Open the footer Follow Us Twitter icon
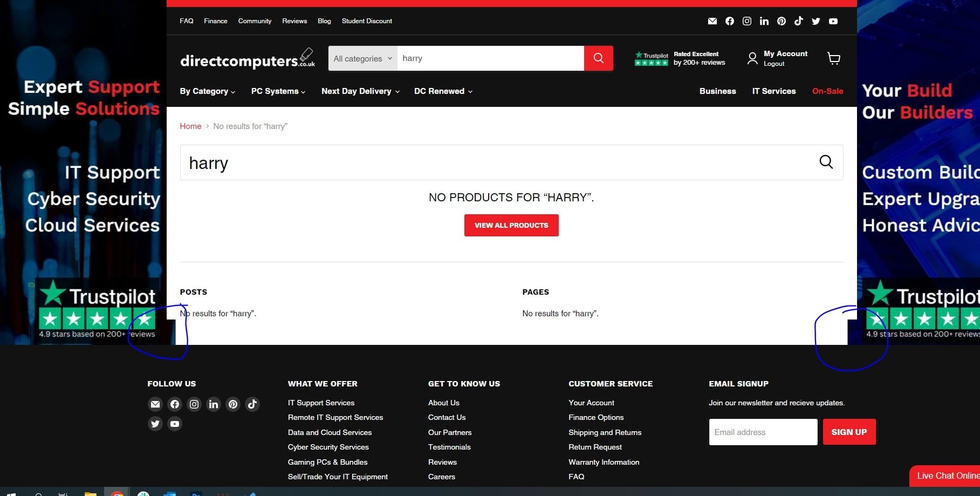The image size is (980, 496). (x=155, y=424)
